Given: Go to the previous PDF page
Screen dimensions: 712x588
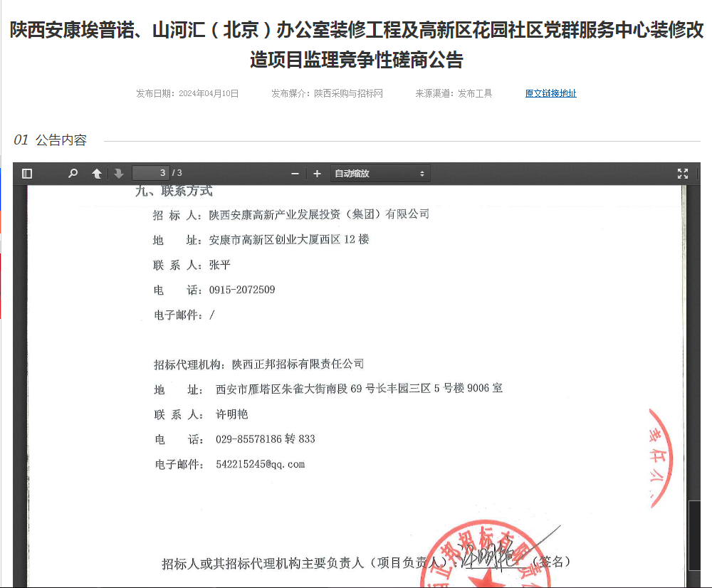Looking at the screenshot, I should tap(97, 174).
